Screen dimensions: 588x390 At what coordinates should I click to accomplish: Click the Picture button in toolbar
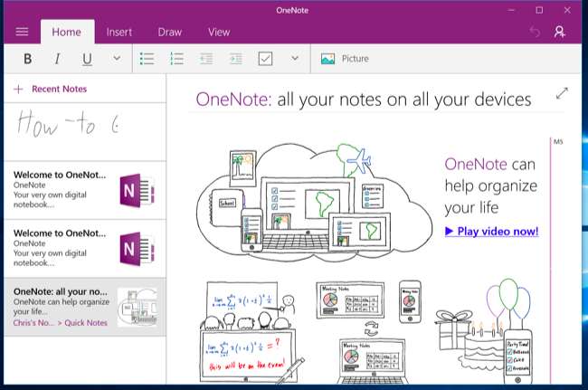pyautogui.click(x=345, y=59)
